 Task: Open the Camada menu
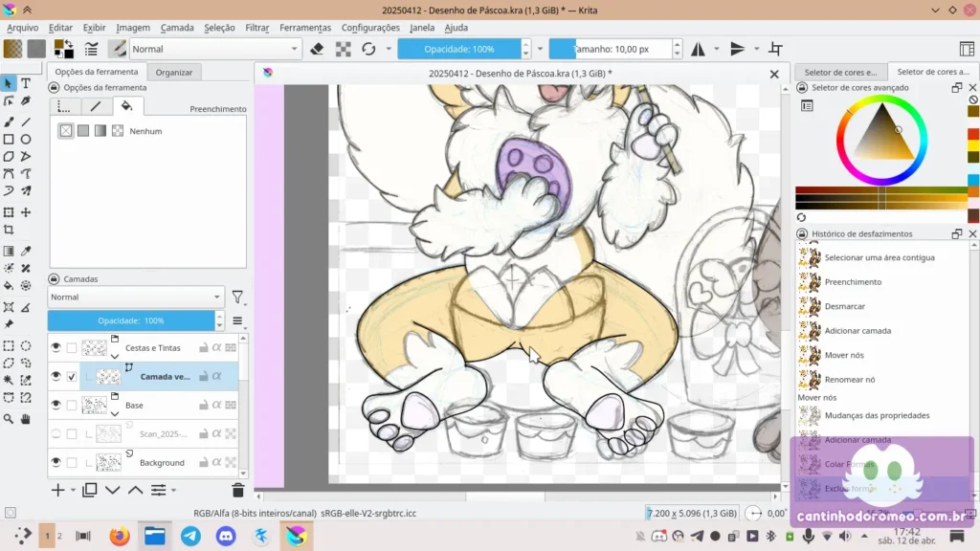(x=177, y=28)
